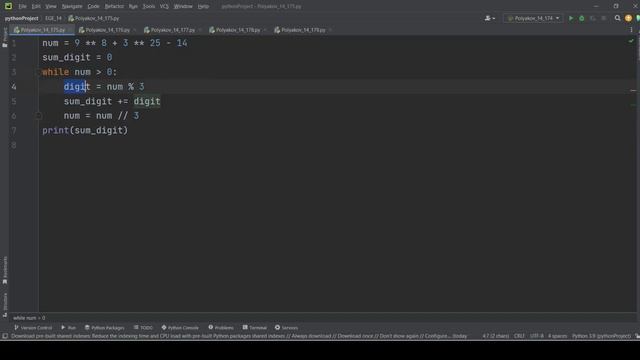Click the editor vertical scrollbar stripe mark
The height and width of the screenshot is (360, 640).
tap(633, 91)
